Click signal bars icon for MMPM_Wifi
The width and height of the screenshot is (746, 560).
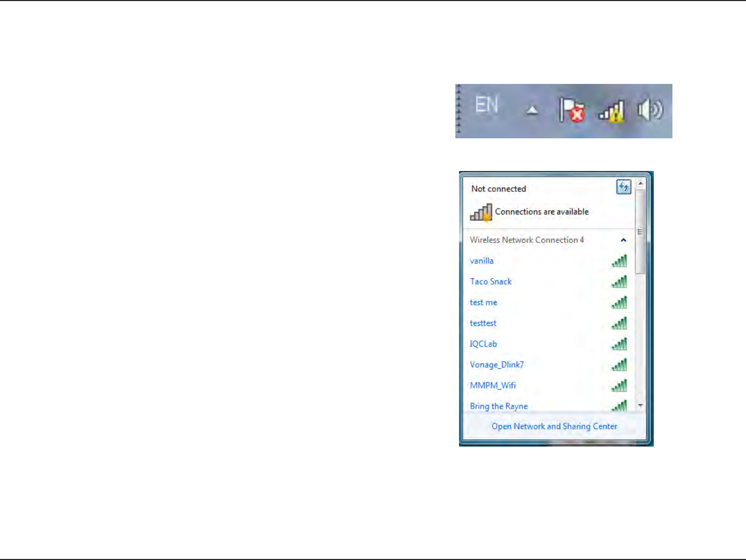619,385
